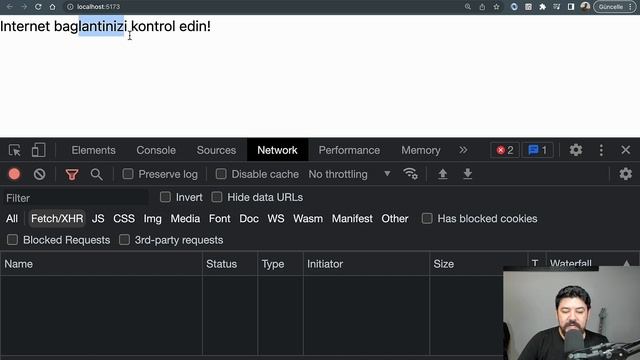Switch to the Console tab
The height and width of the screenshot is (360, 640).
156,150
